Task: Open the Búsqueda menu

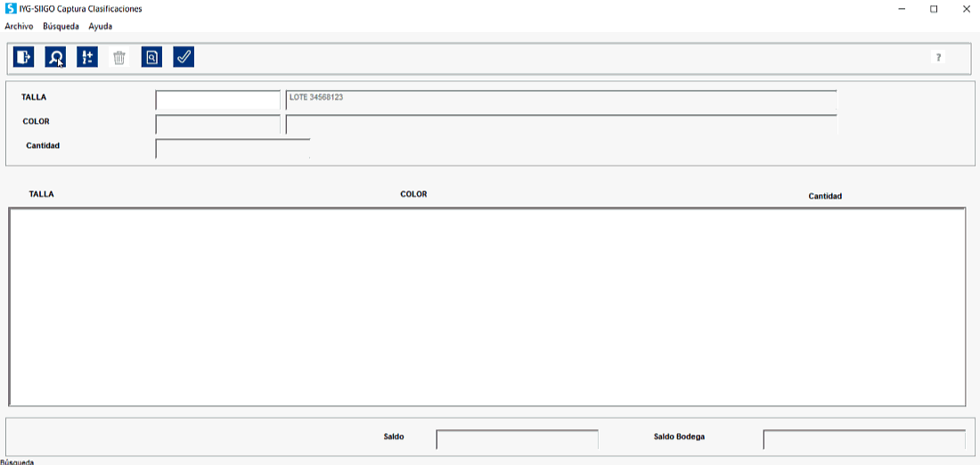Action: coord(61,27)
